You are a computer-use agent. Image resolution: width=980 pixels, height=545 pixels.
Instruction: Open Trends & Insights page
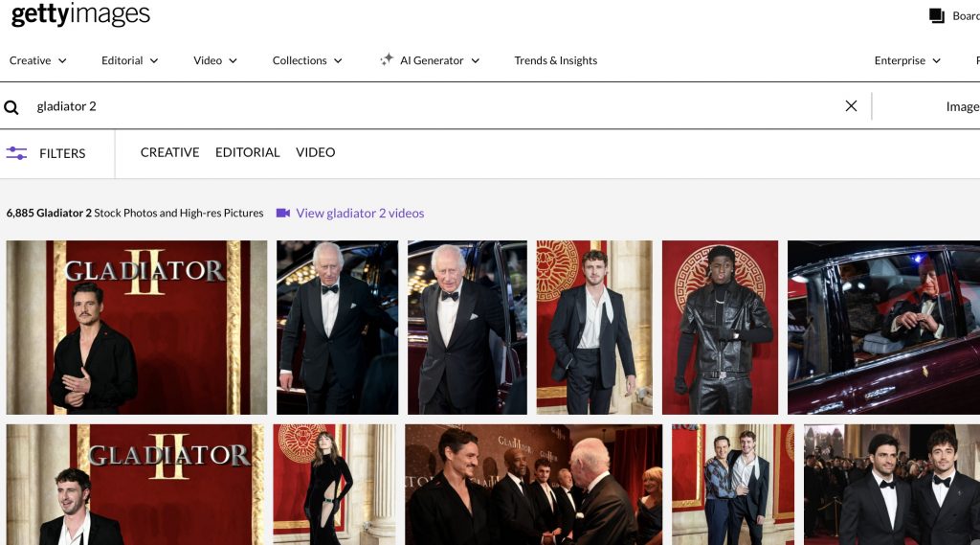[555, 60]
